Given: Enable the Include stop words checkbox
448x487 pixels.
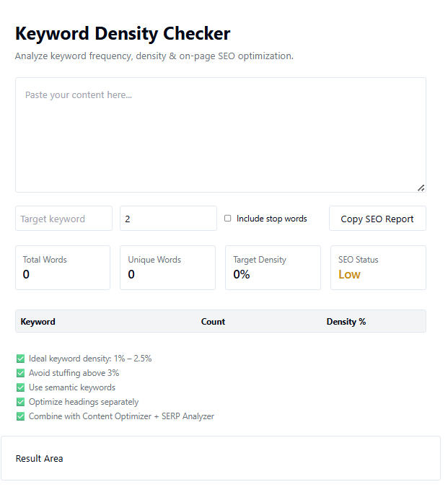Looking at the screenshot, I should (x=228, y=219).
